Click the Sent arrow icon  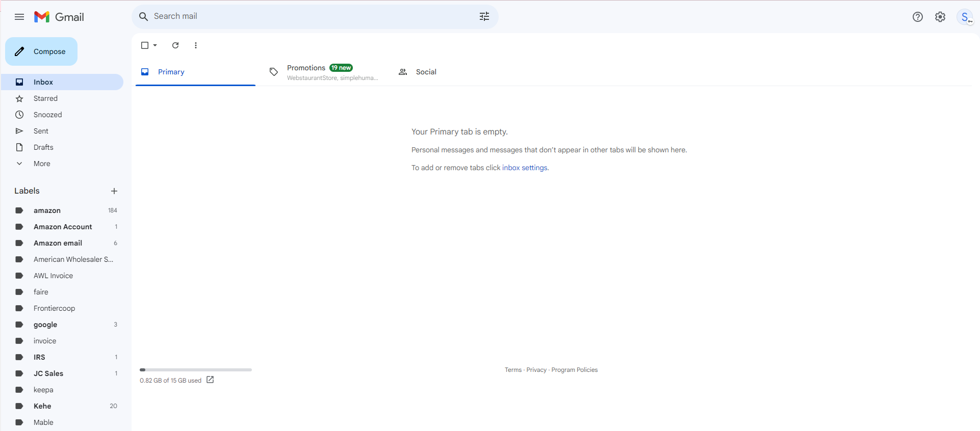click(x=19, y=131)
